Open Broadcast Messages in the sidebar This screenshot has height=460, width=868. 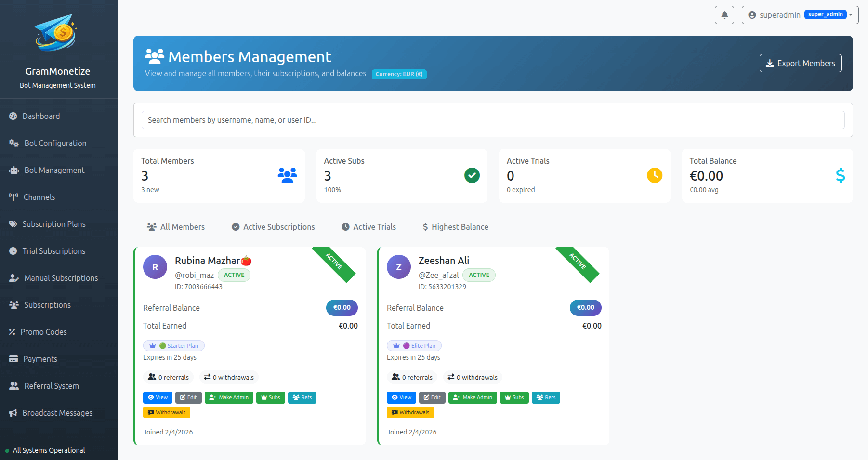pyautogui.click(x=57, y=413)
